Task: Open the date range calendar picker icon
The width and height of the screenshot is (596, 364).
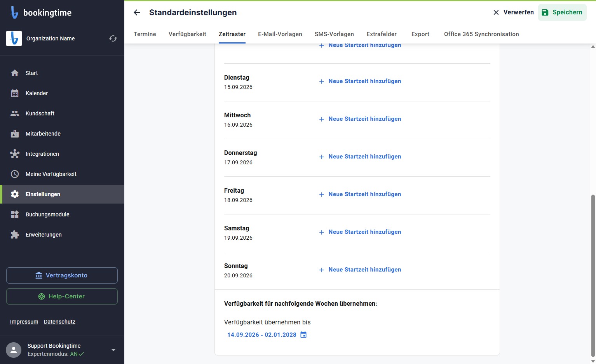Action: (x=303, y=334)
